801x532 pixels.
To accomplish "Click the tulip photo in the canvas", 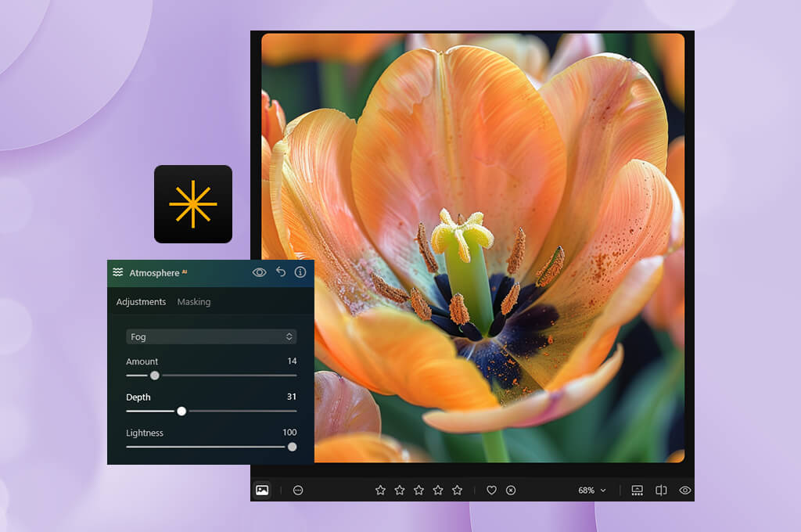I will 473,248.
